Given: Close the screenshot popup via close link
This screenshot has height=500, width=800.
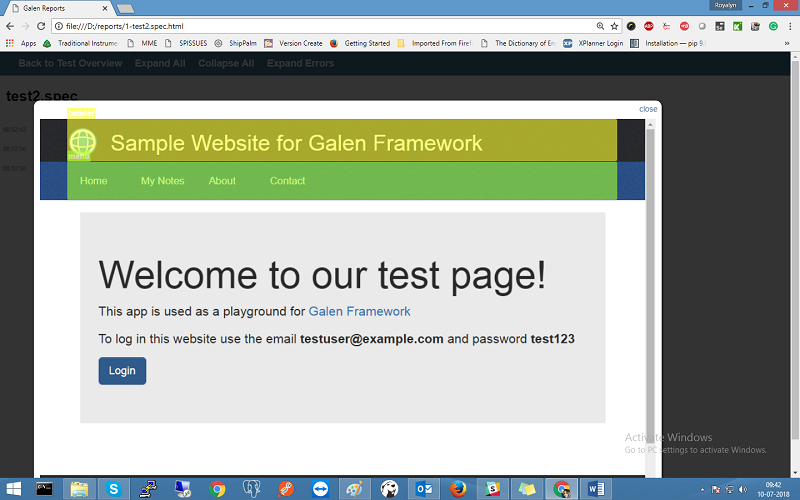Looking at the screenshot, I should coord(648,109).
